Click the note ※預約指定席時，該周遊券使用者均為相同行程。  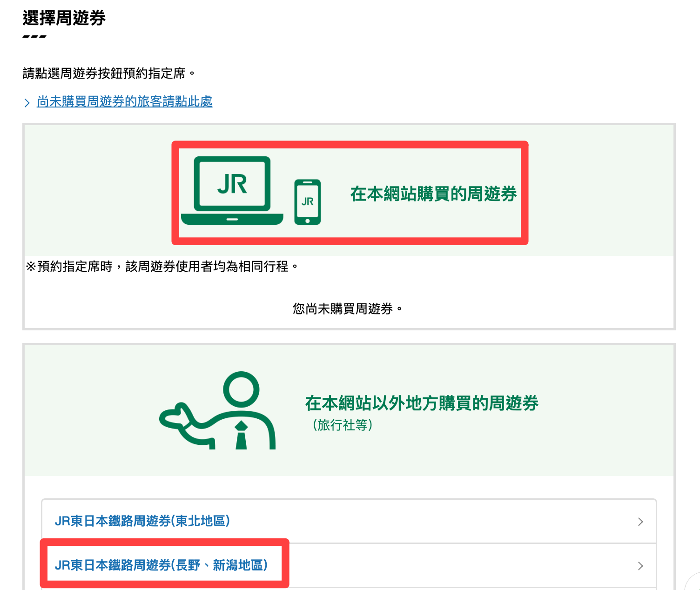point(162,267)
